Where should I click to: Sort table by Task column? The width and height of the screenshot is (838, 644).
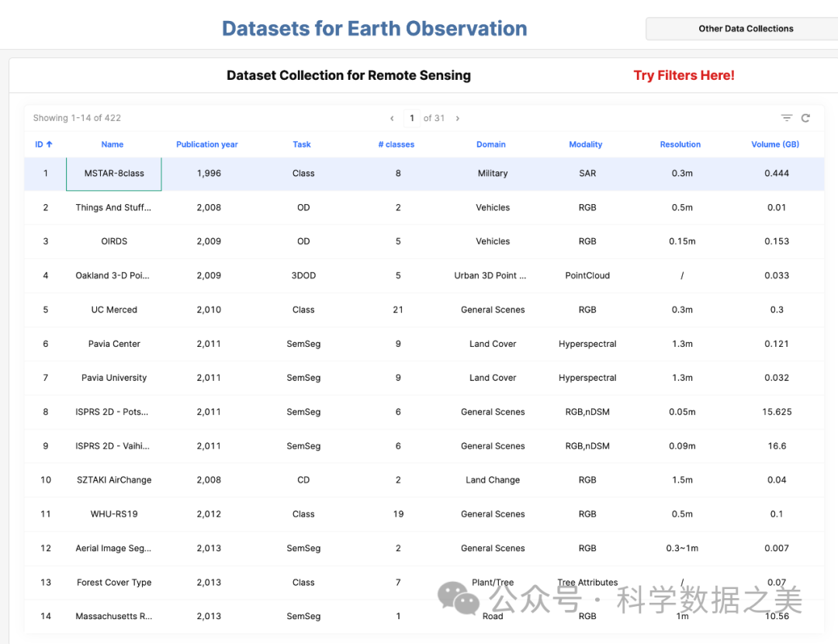(302, 144)
